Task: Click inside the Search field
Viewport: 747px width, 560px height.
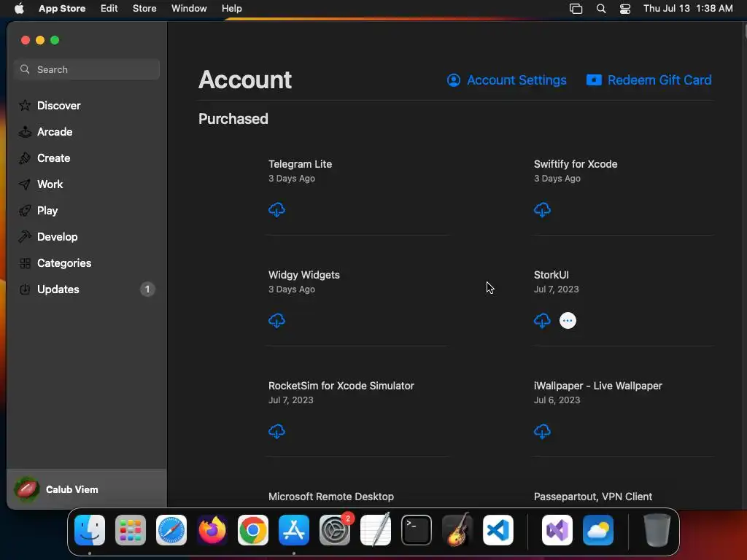Action: point(87,69)
